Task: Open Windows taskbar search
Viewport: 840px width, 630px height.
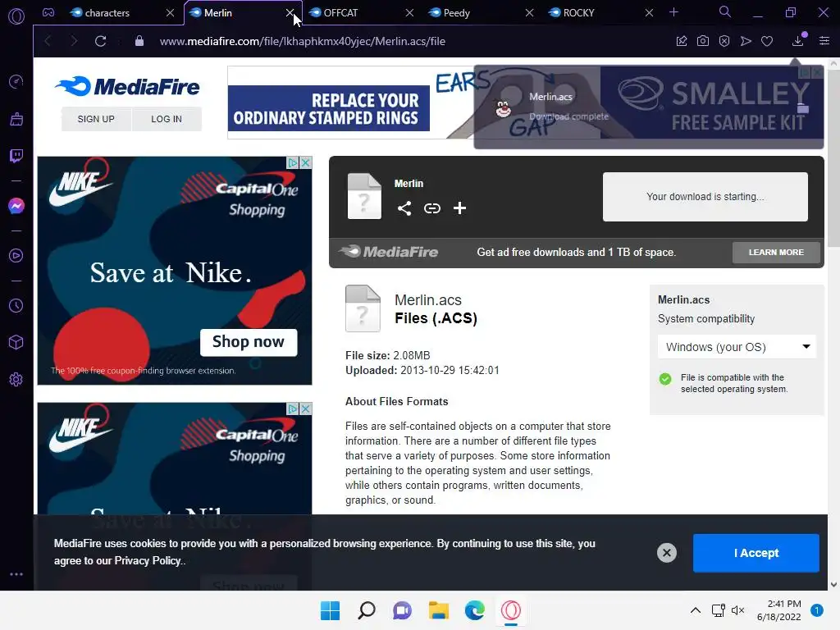Action: (x=367, y=610)
